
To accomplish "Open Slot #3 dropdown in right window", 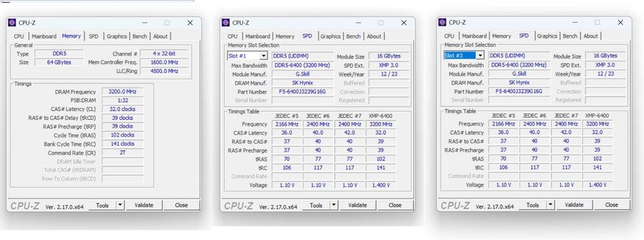I will coord(480,55).
